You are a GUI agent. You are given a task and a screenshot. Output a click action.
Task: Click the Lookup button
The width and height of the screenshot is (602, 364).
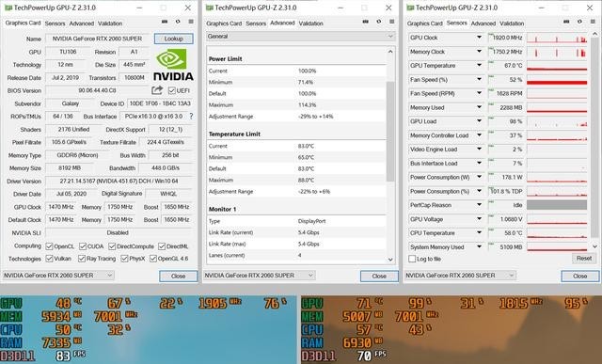coord(173,39)
